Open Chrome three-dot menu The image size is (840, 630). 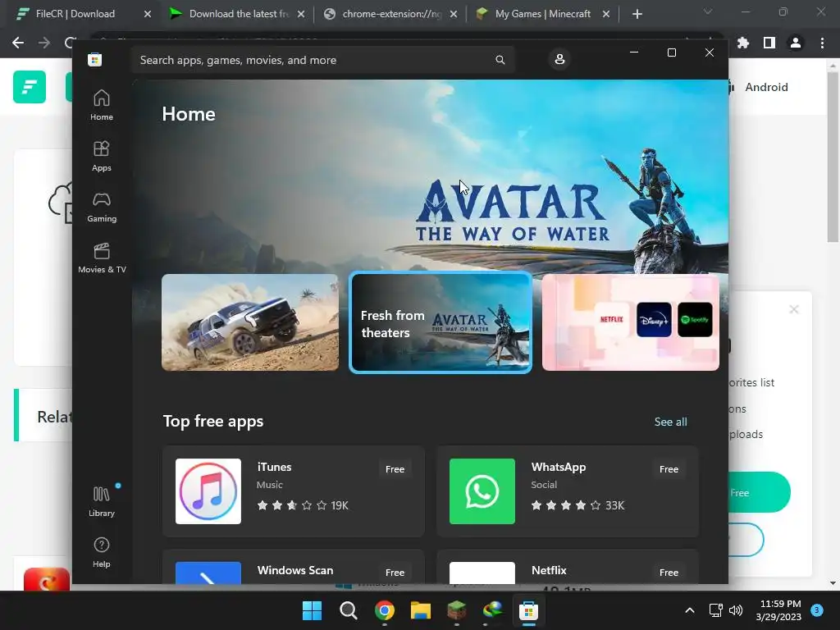(822, 43)
